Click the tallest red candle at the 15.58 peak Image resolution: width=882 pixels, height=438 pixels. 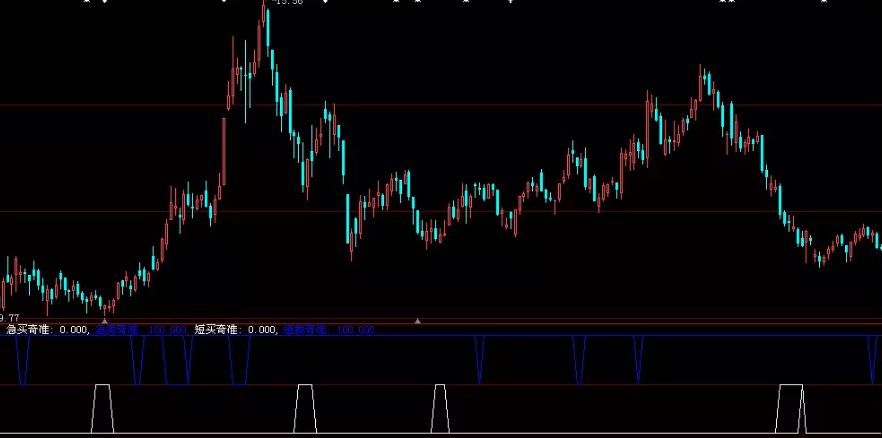pyautogui.click(x=263, y=12)
